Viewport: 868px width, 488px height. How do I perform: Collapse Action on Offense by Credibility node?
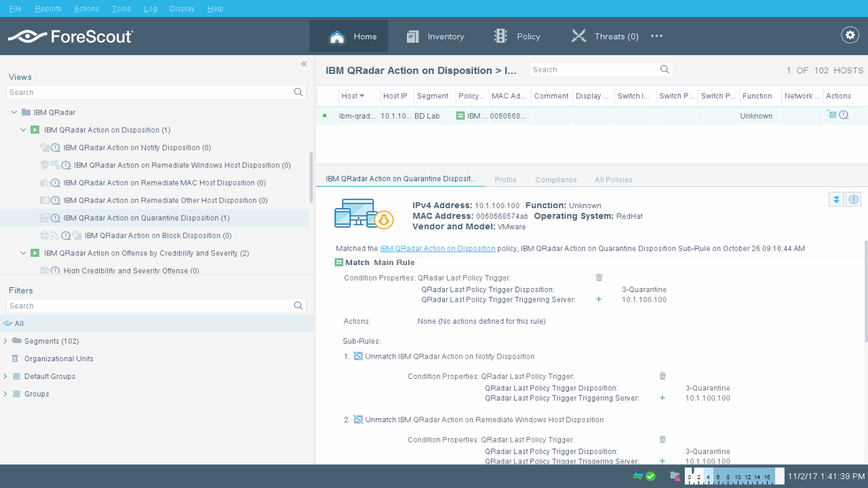point(24,253)
